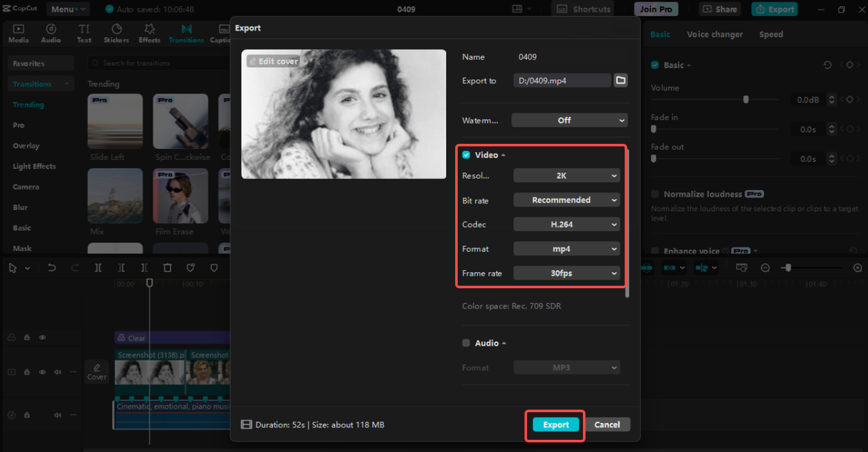
Task: Select the Split tool in the timeline toolbar
Action: [x=98, y=268]
